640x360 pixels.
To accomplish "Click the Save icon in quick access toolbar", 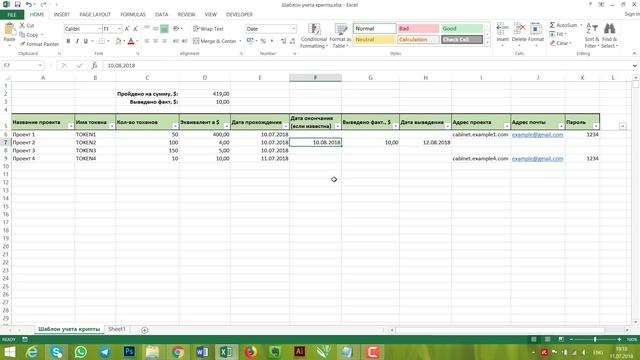I will click(x=18, y=4).
